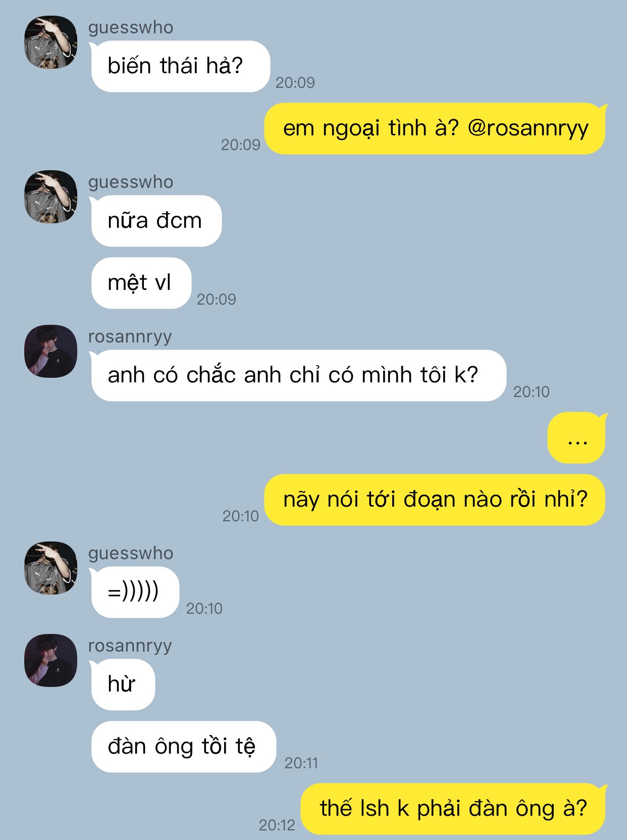Image resolution: width=627 pixels, height=840 pixels.
Task: Select the 'mệt vl' message bubble
Action: 141,283
